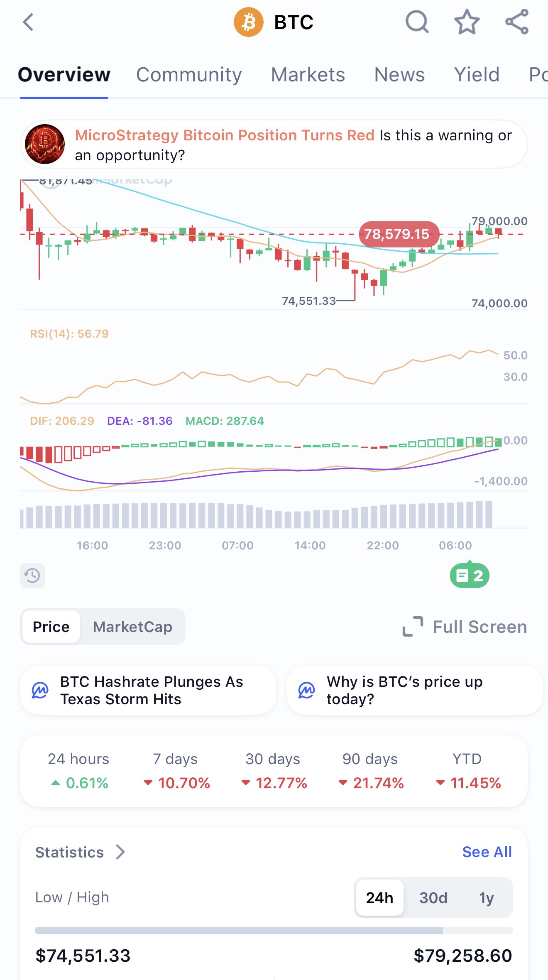Open the chart history clock icon

point(32,576)
